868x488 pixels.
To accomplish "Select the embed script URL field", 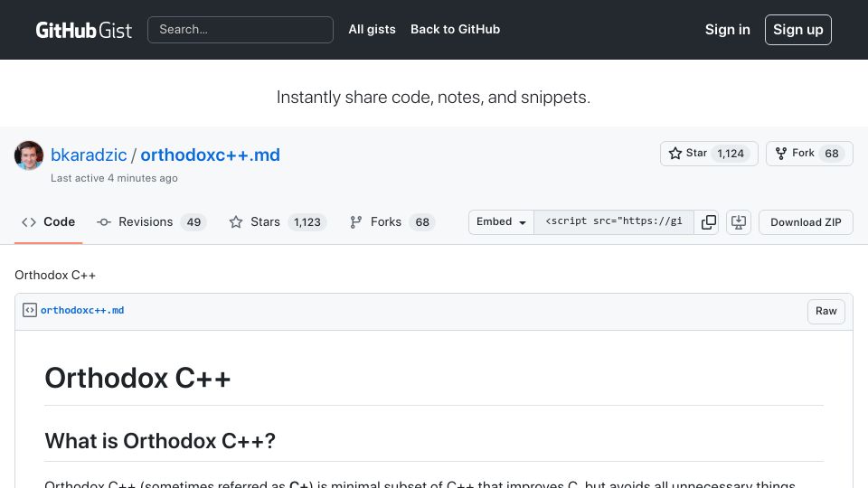I will coord(613,222).
